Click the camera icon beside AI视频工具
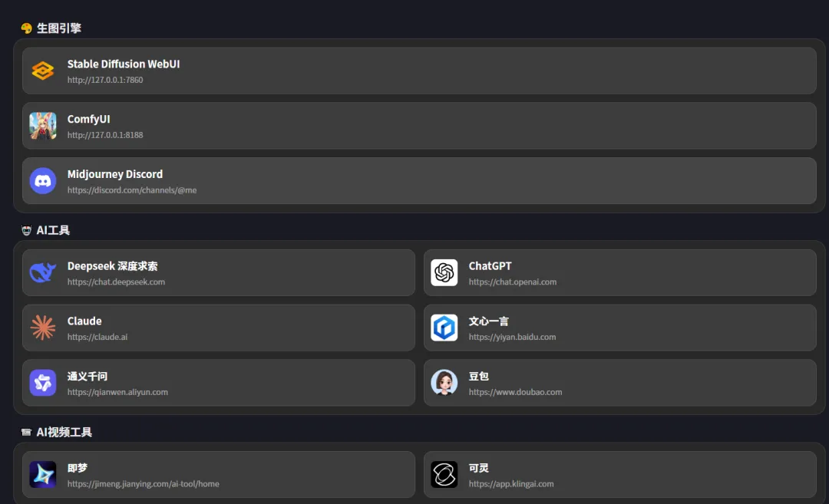 tap(26, 432)
